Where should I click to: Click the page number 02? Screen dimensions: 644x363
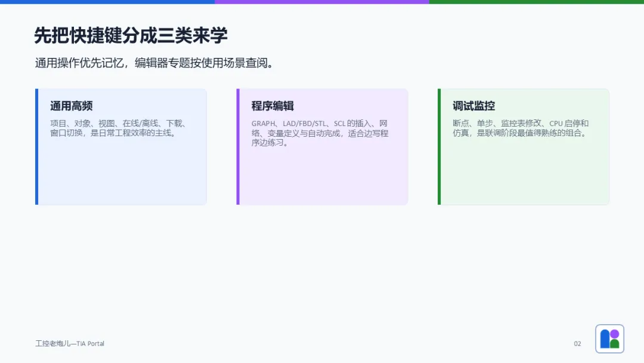pyautogui.click(x=577, y=344)
